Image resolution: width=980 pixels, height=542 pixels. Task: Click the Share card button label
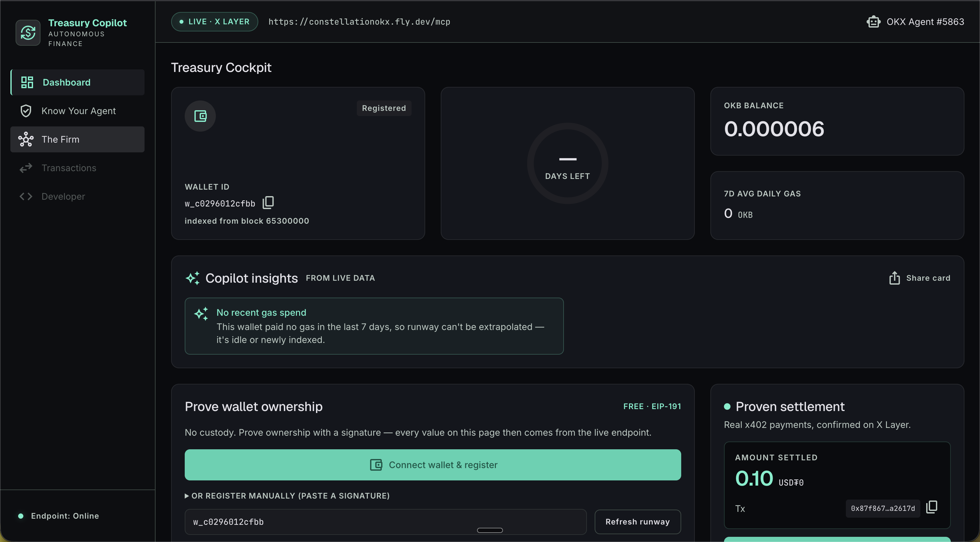928,278
